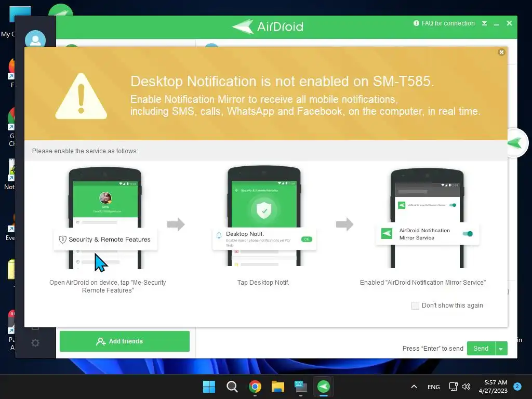Click the AirDroid Notification Mirror Service illustration
This screenshot has width=532, height=399.
427,218
